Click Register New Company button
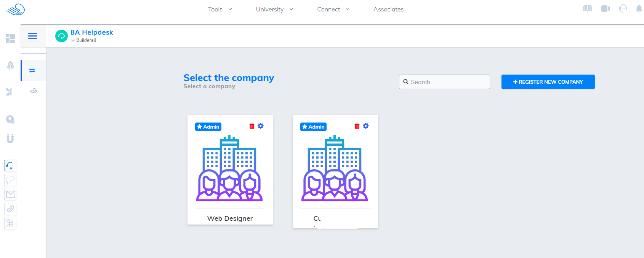Screen dimensions: 644x258 [548, 82]
